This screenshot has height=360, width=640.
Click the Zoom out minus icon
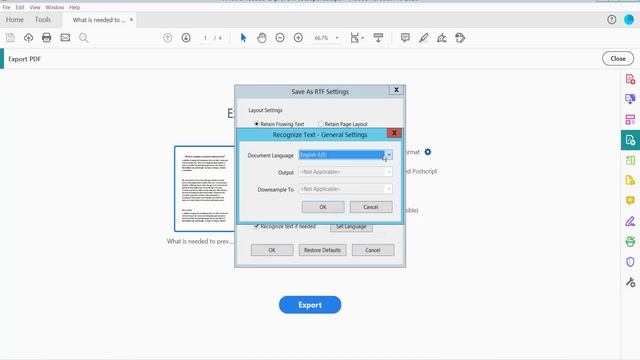click(x=280, y=38)
